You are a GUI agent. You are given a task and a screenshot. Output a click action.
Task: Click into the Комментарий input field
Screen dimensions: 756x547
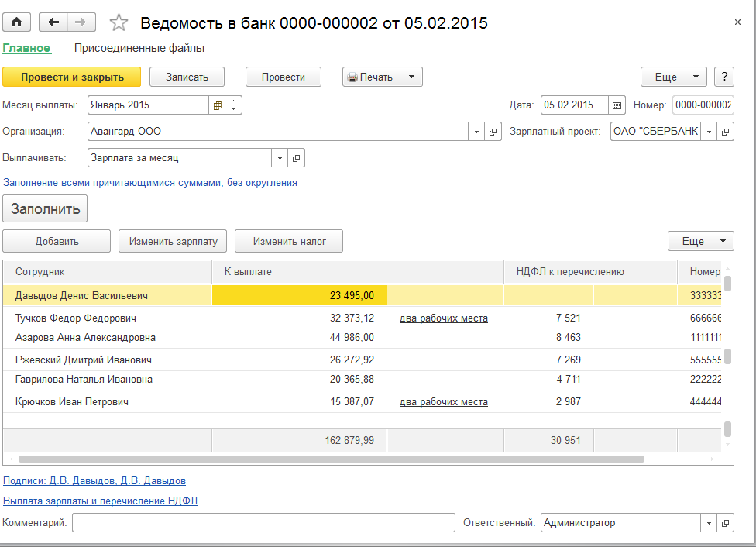pos(263,523)
